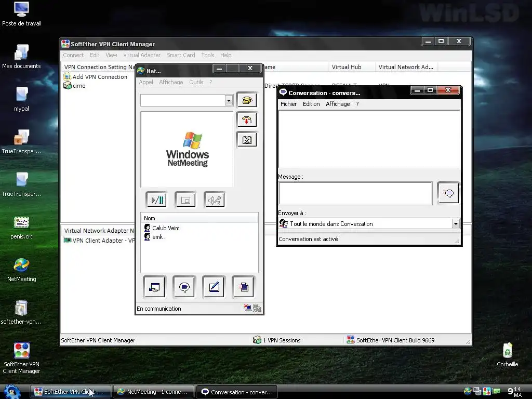Open Tools menu in SoftEther VPN Manager
532x399 pixels.
(207, 55)
